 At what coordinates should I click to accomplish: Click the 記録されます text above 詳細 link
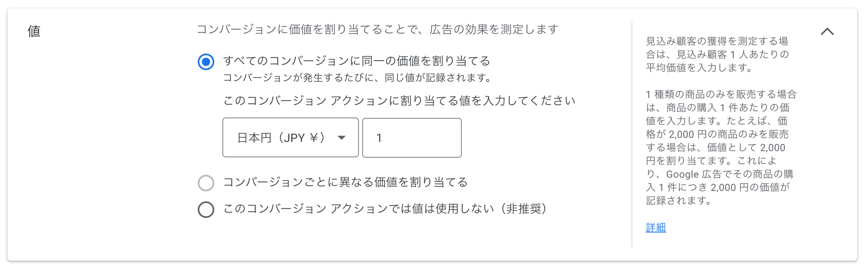point(679,201)
